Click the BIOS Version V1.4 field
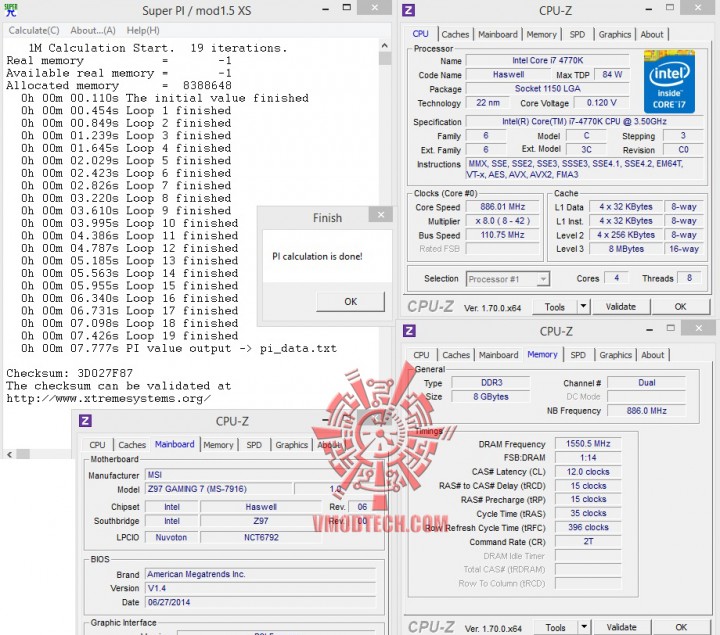This screenshot has height=635, width=720. point(260,588)
